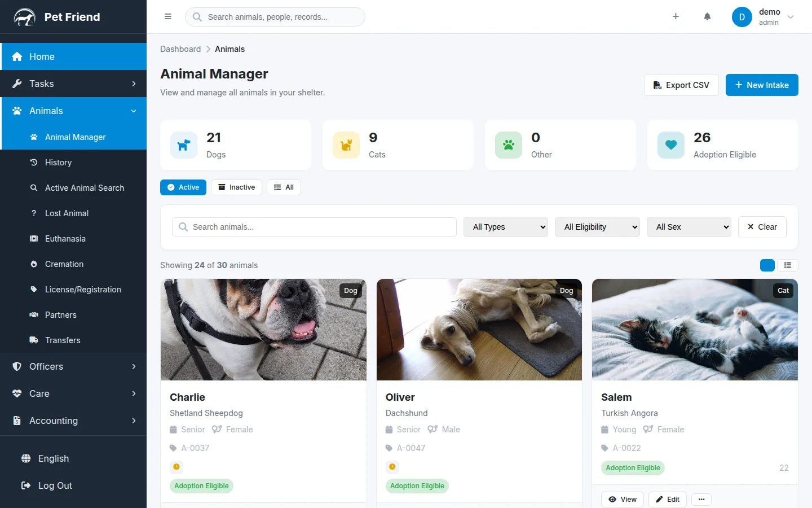Open the All Eligibility dropdown
The width and height of the screenshot is (812, 508).
tap(597, 226)
